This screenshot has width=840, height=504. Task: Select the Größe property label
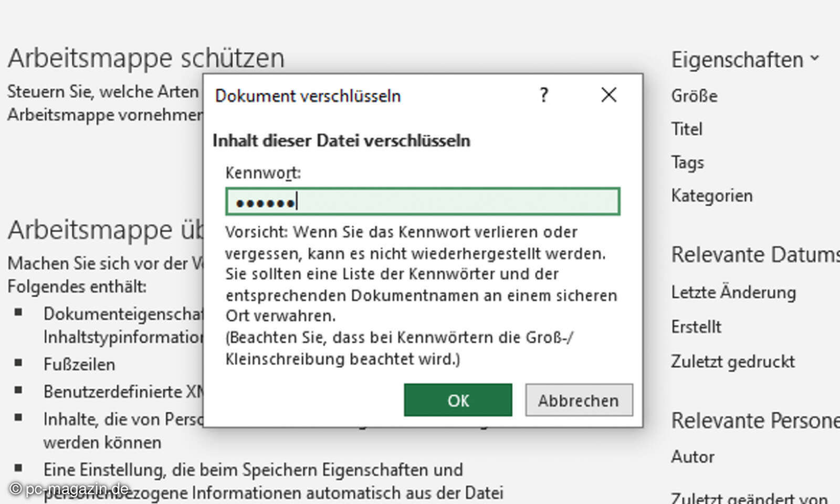694,96
